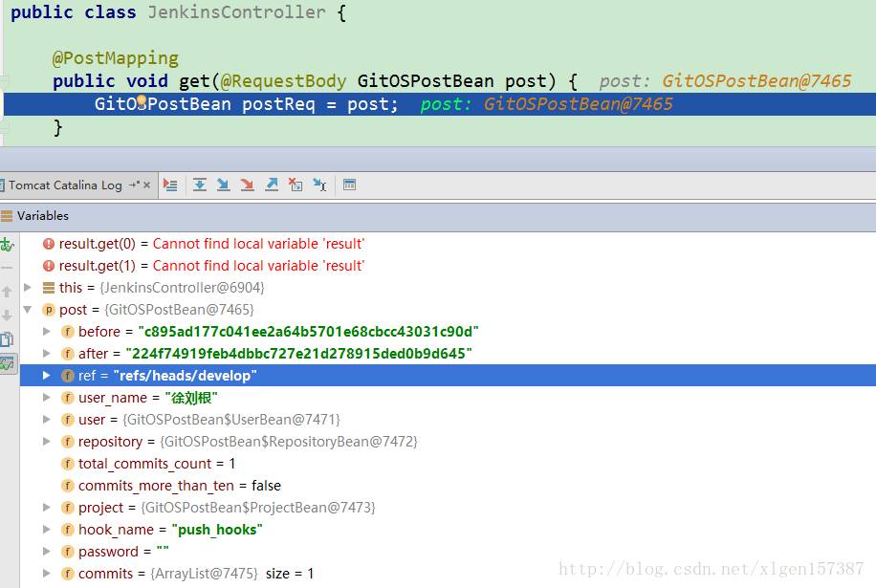The width and height of the screenshot is (876, 588).
Task: Select the repository variable row
Action: click(448, 442)
